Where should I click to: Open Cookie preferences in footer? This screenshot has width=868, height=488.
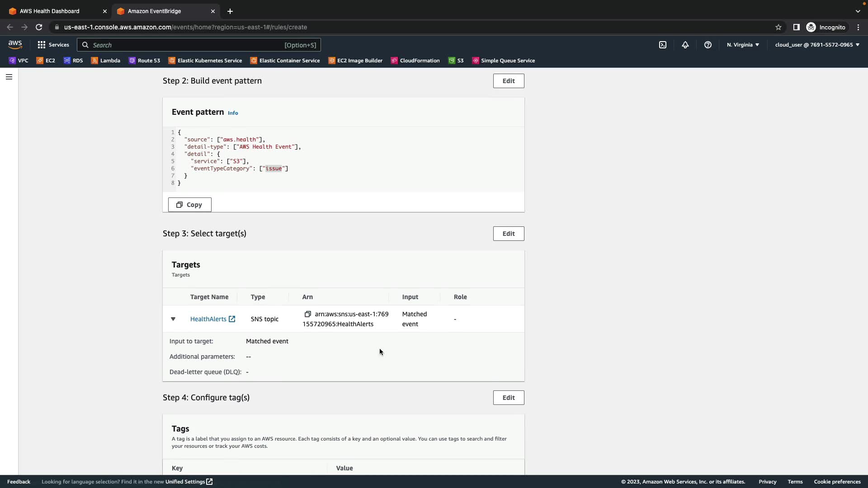(837, 482)
